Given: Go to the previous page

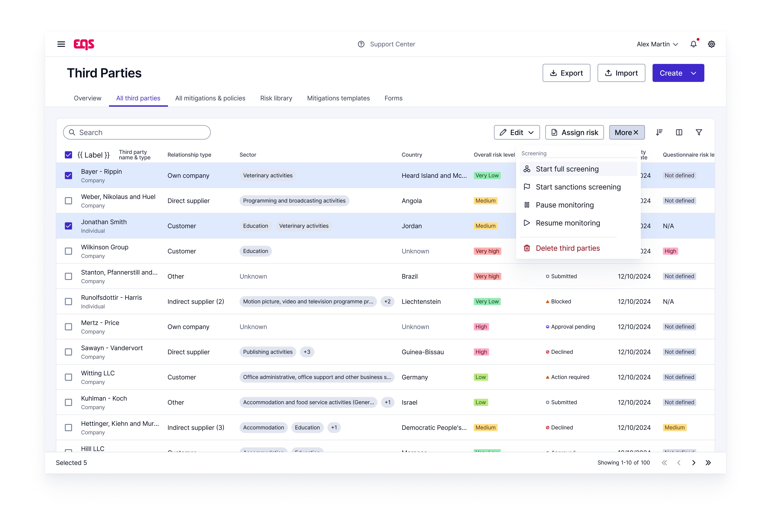Looking at the screenshot, I should [x=679, y=462].
